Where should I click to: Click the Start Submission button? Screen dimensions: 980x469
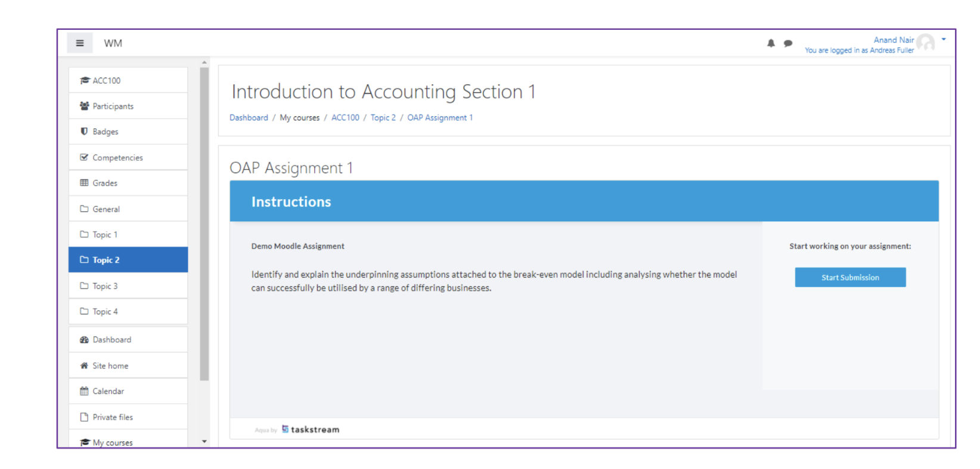tap(850, 277)
